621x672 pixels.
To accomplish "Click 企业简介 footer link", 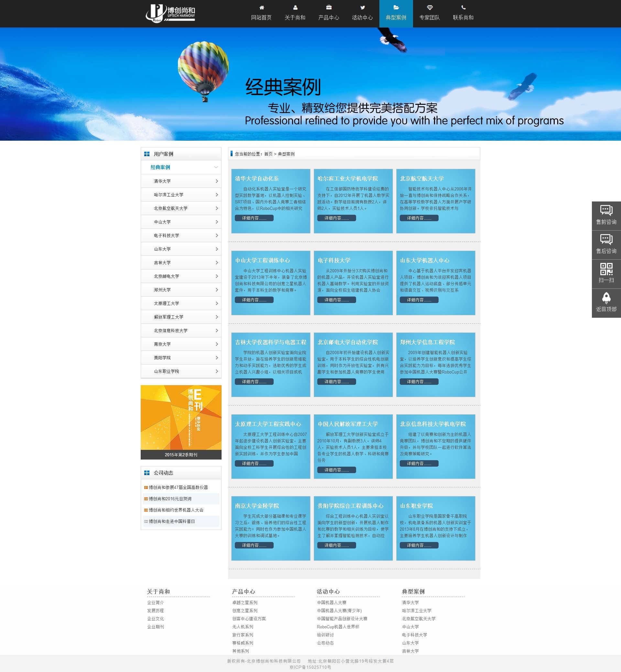I will (x=156, y=603).
